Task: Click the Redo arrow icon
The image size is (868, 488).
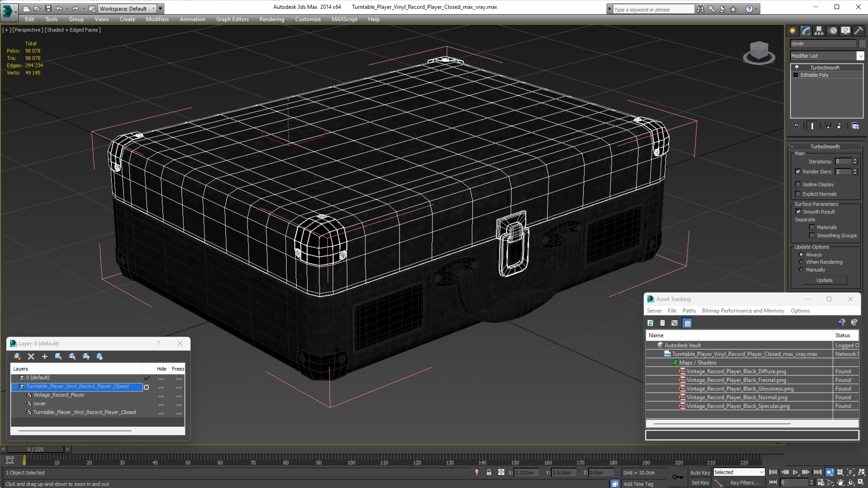Action: tap(75, 9)
